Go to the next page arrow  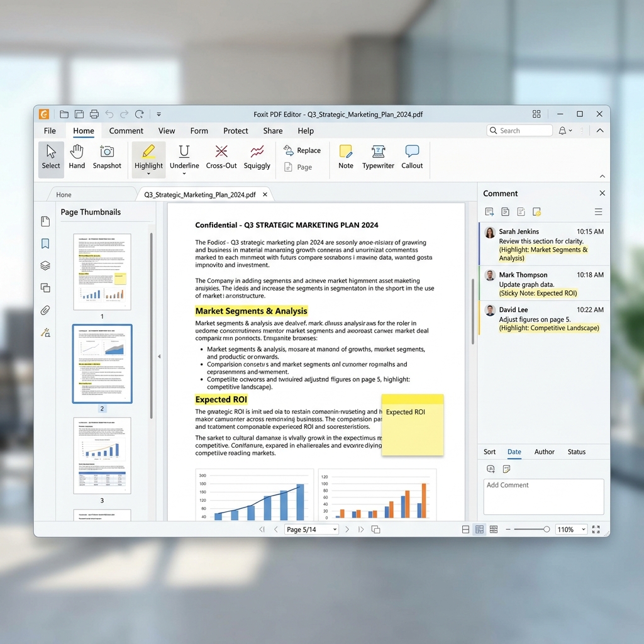347,530
